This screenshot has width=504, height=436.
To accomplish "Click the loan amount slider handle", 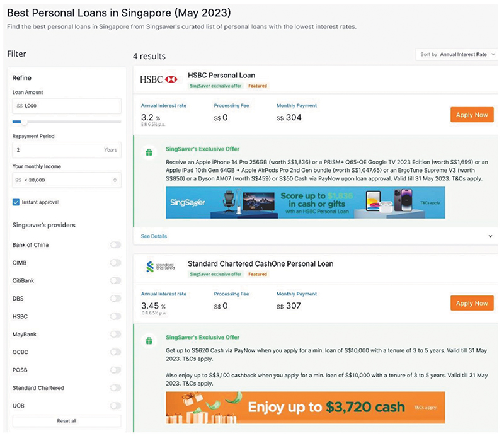I will coord(25,122).
